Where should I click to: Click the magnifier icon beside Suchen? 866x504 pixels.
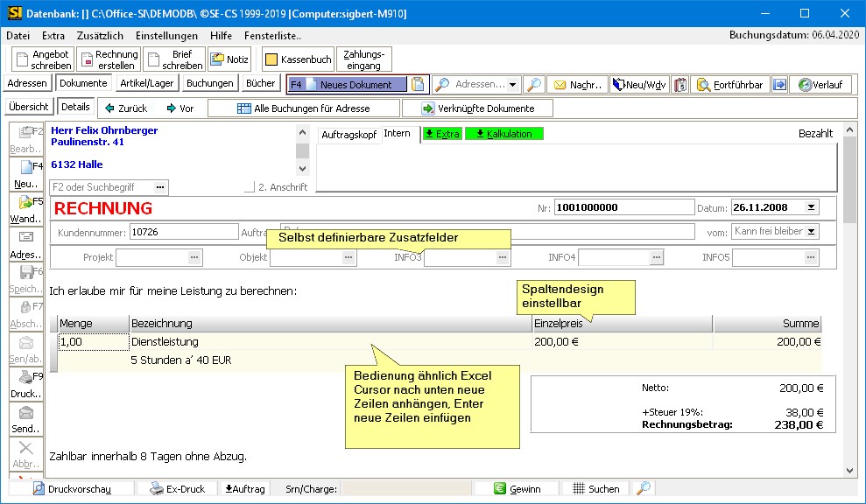644,489
